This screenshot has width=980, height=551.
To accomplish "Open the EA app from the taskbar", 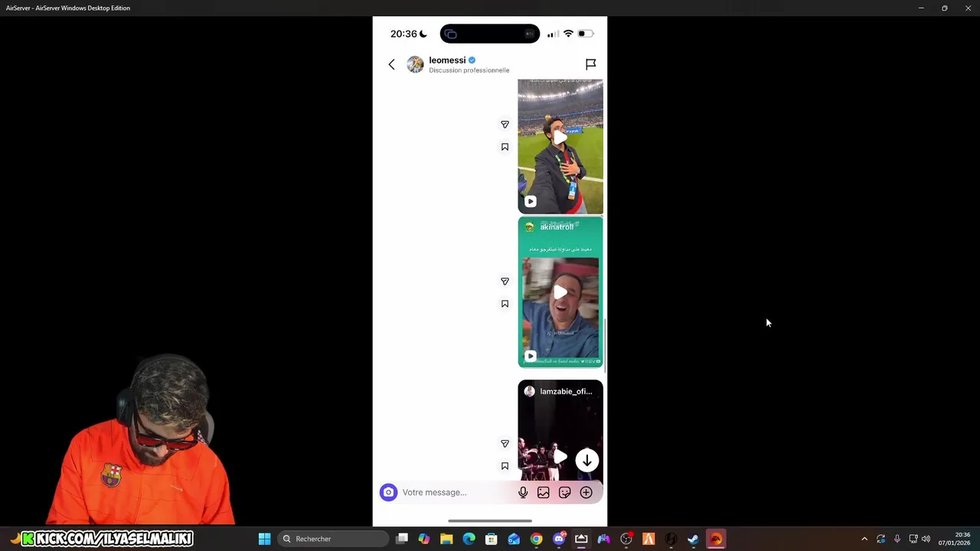I will click(x=716, y=539).
